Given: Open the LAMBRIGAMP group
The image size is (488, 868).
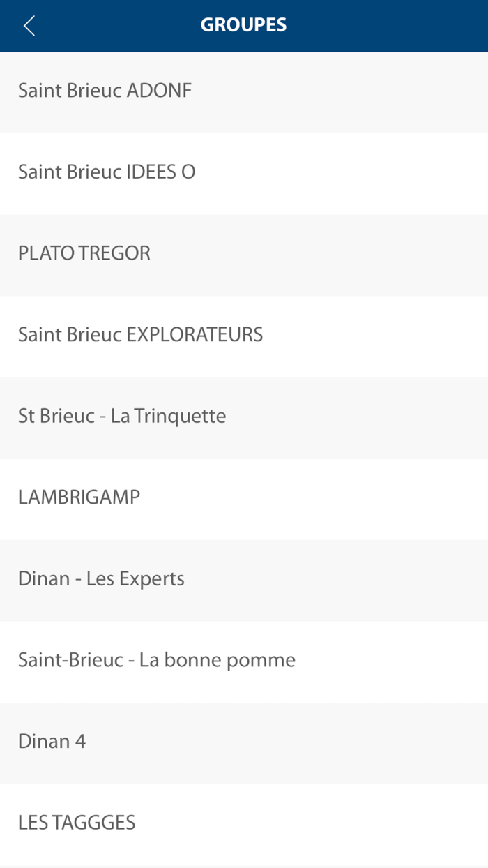Looking at the screenshot, I should click(x=79, y=497).
